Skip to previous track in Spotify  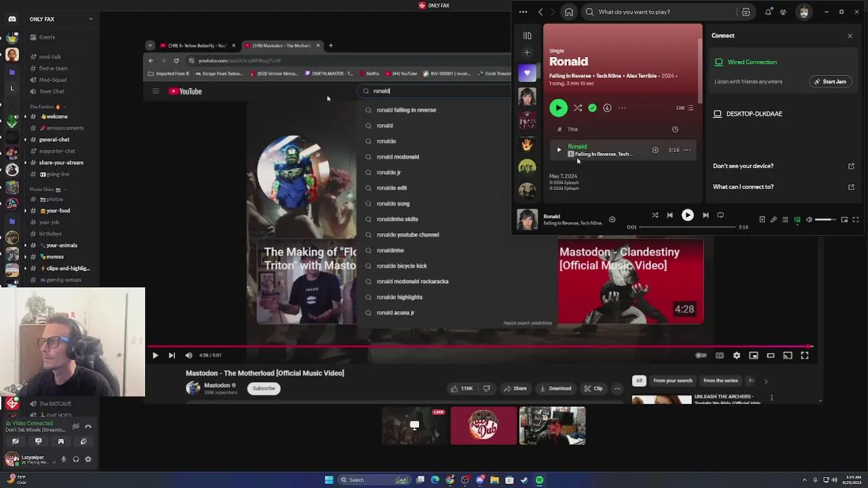tap(670, 216)
